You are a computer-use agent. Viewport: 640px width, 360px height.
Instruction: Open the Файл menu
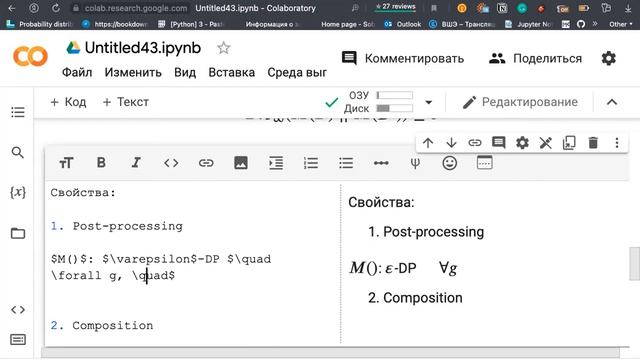point(77,72)
